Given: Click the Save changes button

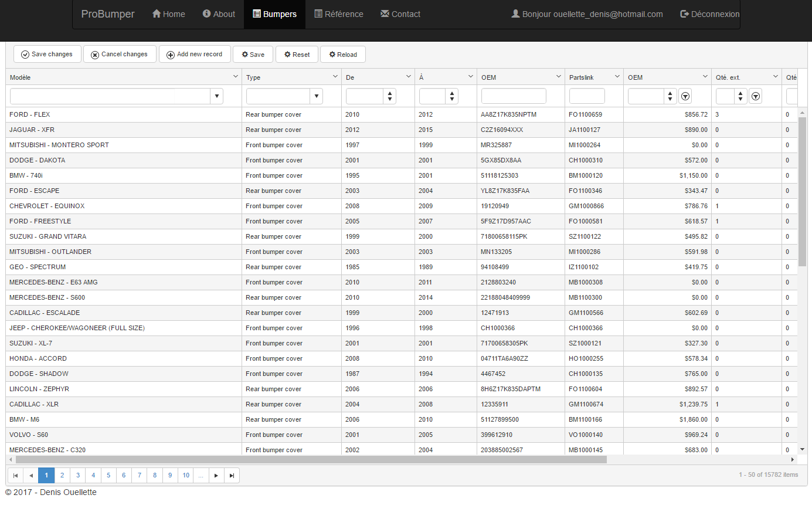Looking at the screenshot, I should pos(47,55).
